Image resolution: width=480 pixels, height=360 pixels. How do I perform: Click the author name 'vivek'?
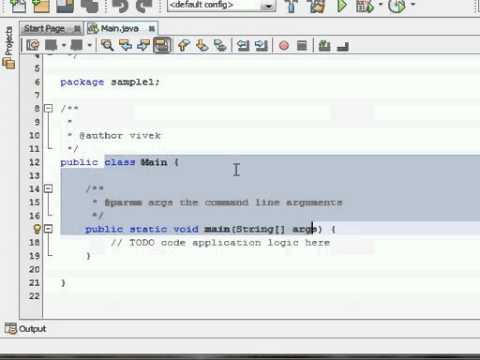tap(145, 135)
